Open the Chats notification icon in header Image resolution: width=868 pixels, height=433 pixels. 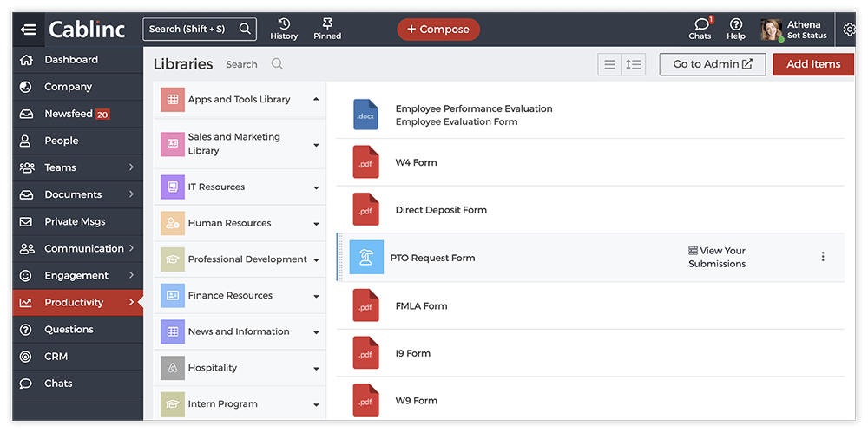click(700, 29)
